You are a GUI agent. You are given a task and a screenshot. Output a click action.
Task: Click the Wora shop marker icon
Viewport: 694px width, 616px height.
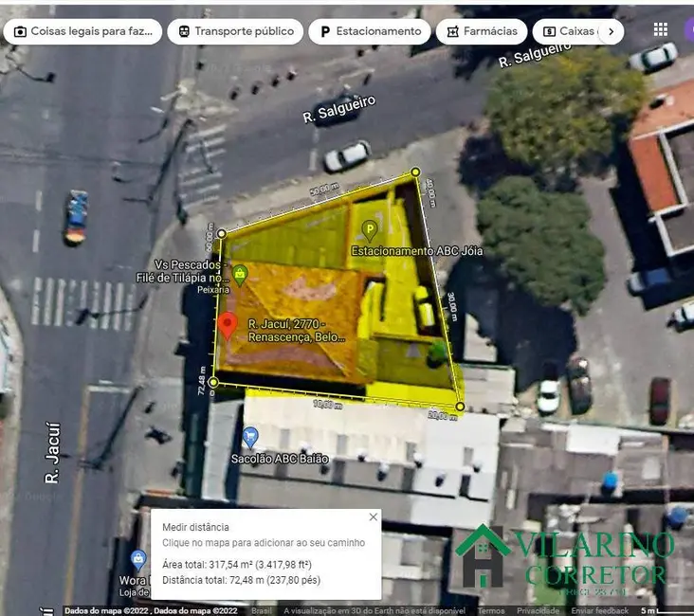138,559
